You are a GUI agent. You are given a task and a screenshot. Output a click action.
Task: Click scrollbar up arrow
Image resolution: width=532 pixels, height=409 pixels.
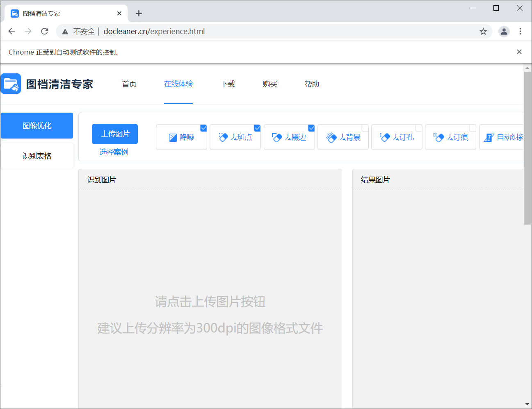click(527, 68)
